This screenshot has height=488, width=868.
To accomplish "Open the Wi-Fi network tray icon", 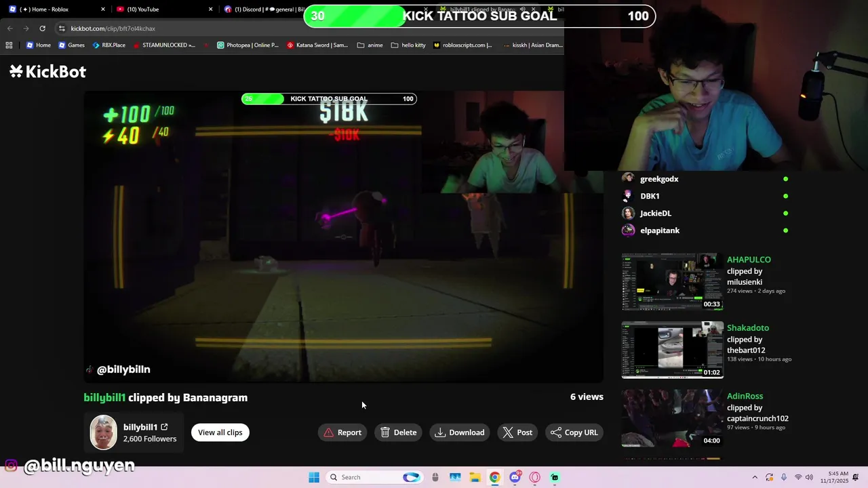I will [x=798, y=477].
